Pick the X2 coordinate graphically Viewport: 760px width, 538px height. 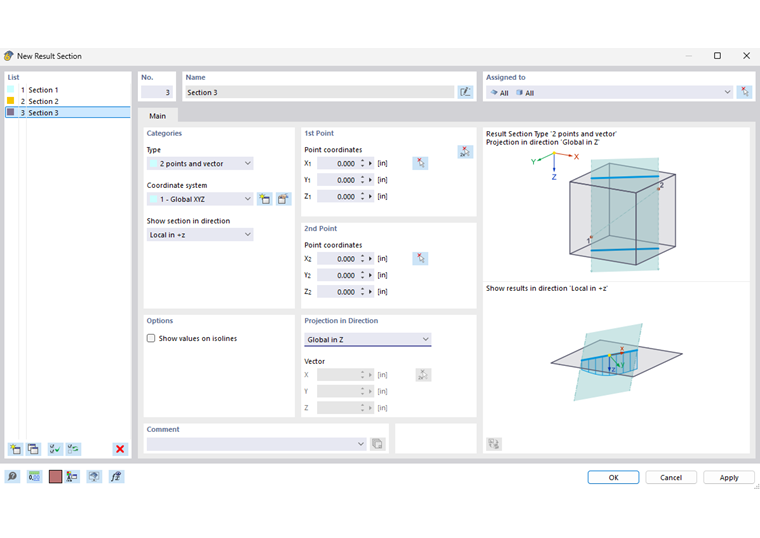click(420, 259)
